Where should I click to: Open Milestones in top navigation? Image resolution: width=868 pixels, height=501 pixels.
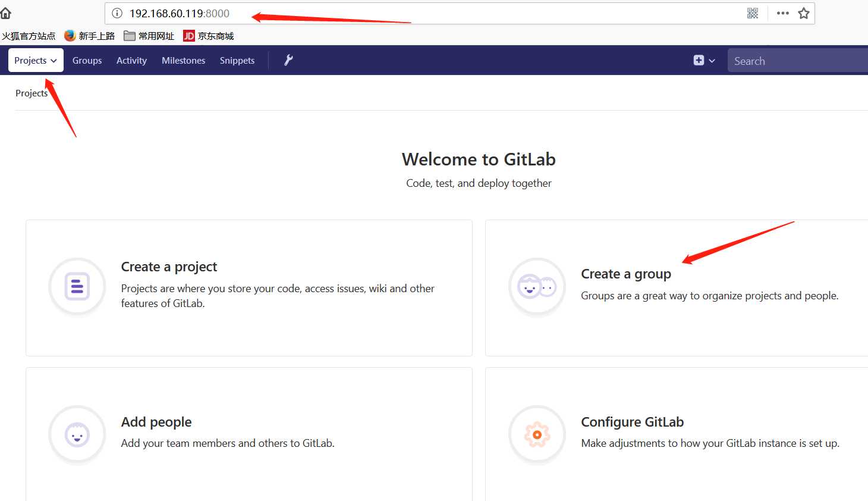click(x=183, y=60)
